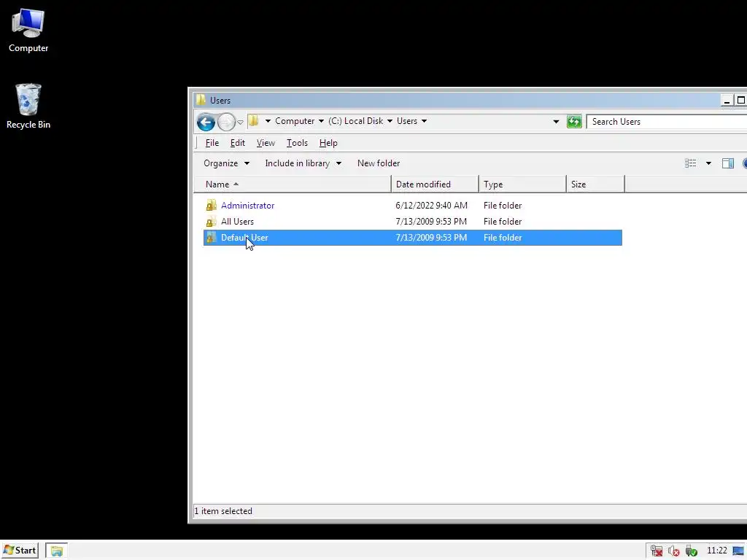Expand arrow after Users breadcrumb
Image resolution: width=747 pixels, height=560 pixels.
424,121
